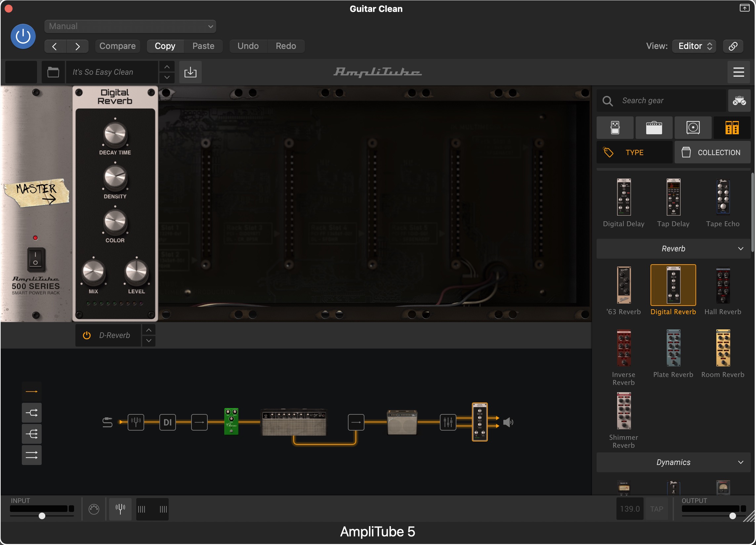Switch to the COLLECTION filter tab
Viewport: 756px width, 545px height.
tap(712, 152)
